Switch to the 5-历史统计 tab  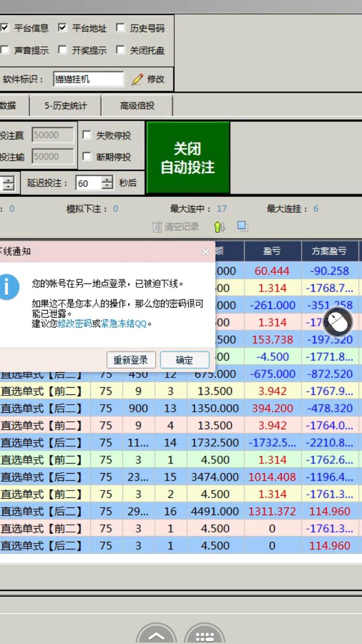66,106
